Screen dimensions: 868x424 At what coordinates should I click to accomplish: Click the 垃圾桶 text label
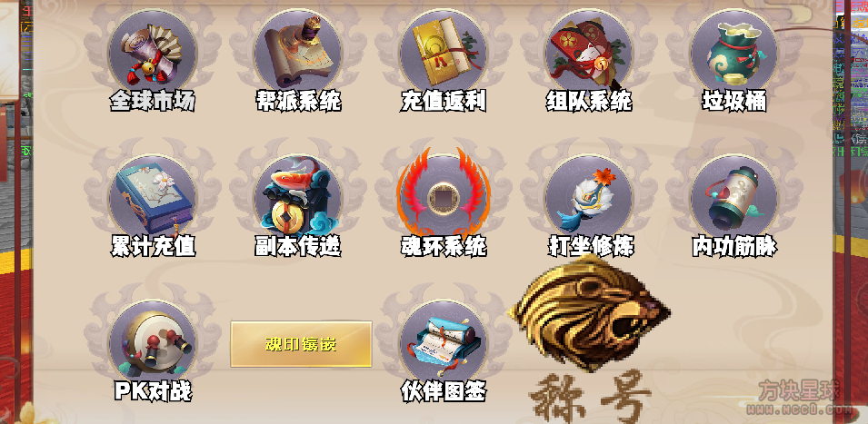[734, 101]
